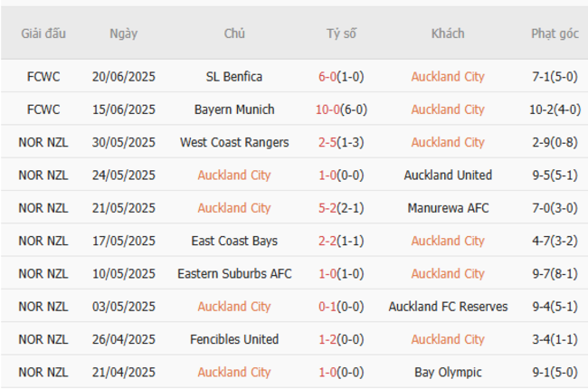The height and width of the screenshot is (389, 588).
Task: Click the Ngày column header
Action: pos(124,33)
